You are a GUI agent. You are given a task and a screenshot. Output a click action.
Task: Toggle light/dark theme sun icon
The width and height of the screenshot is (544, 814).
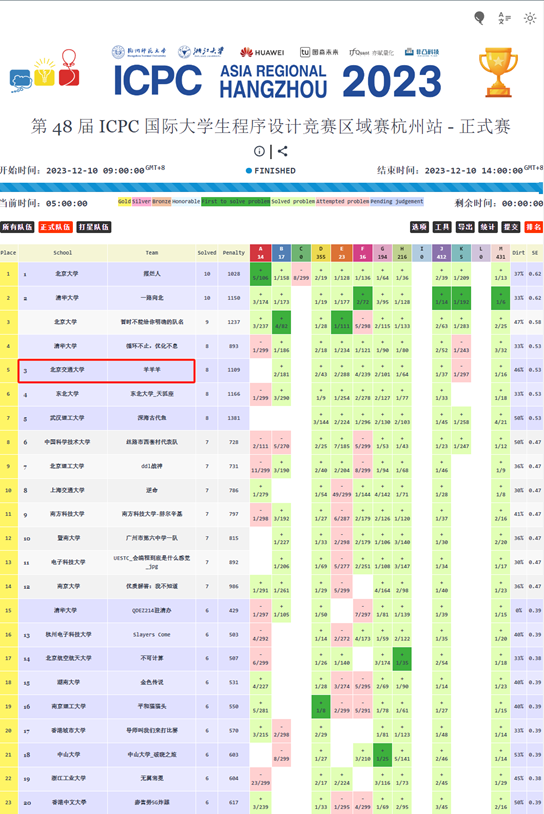(529, 18)
